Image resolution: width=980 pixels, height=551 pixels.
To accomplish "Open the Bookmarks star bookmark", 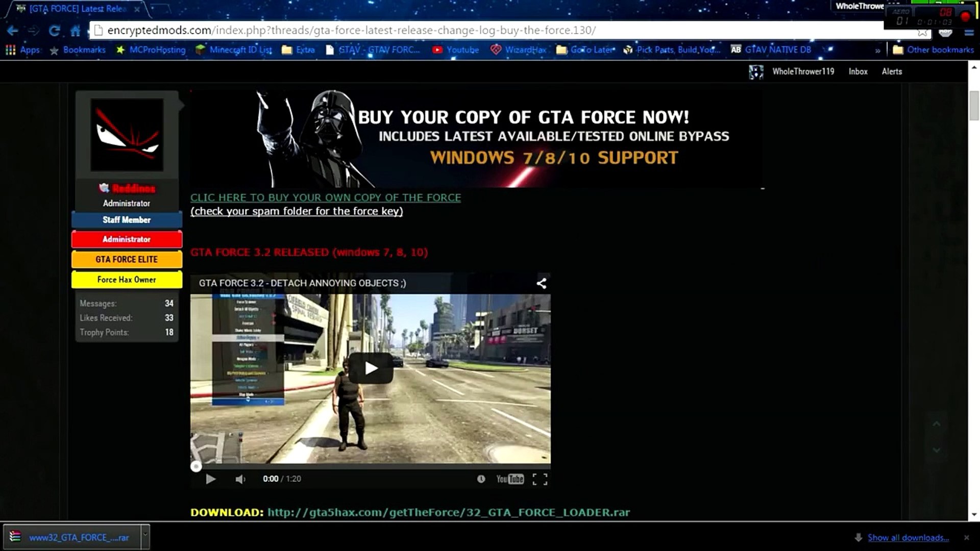I will coord(78,49).
